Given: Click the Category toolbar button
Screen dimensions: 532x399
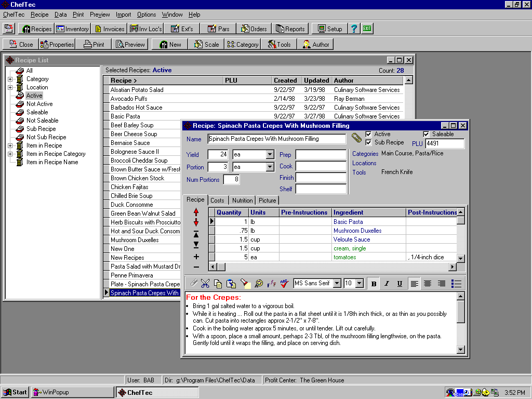Looking at the screenshot, I should 243,45.
